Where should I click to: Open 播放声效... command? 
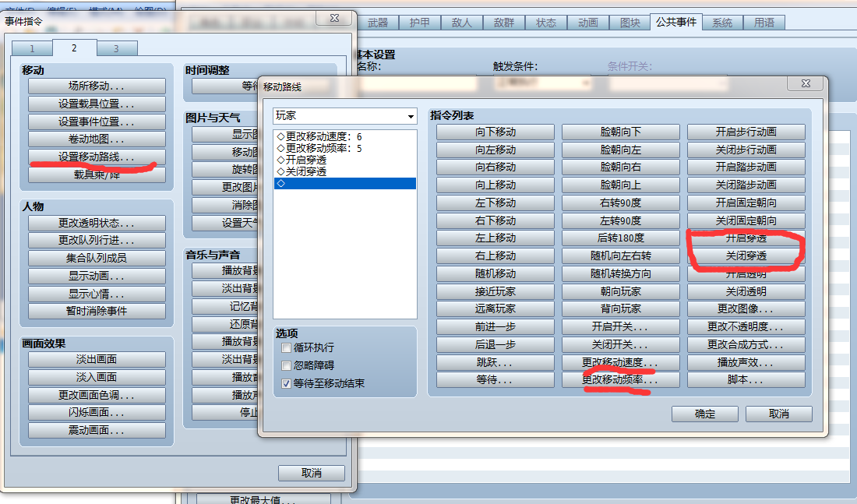(746, 362)
